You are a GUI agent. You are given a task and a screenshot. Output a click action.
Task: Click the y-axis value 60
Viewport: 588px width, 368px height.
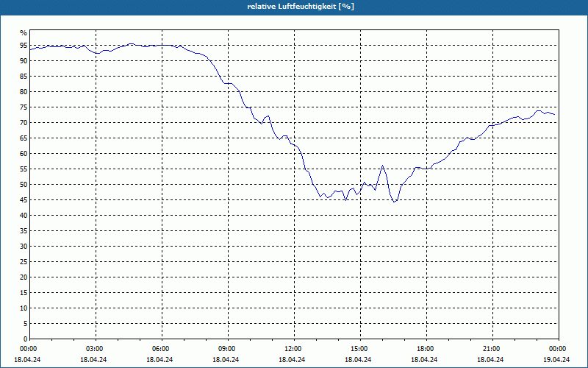click(x=24, y=154)
